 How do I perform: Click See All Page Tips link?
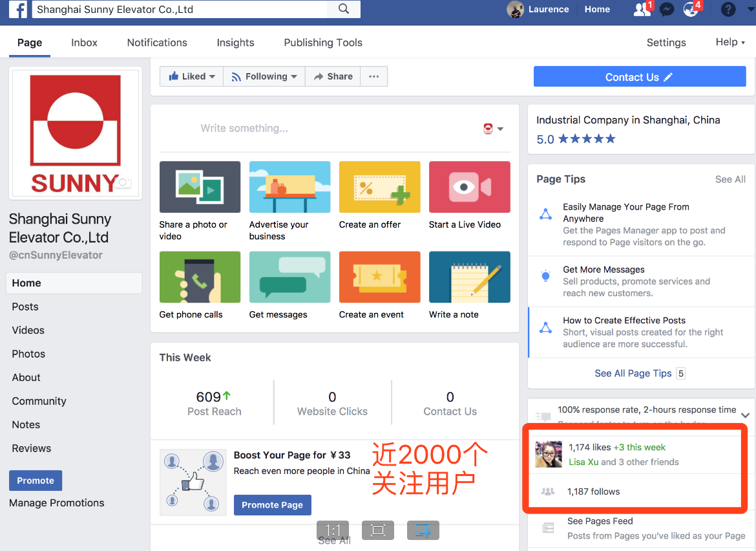633,373
